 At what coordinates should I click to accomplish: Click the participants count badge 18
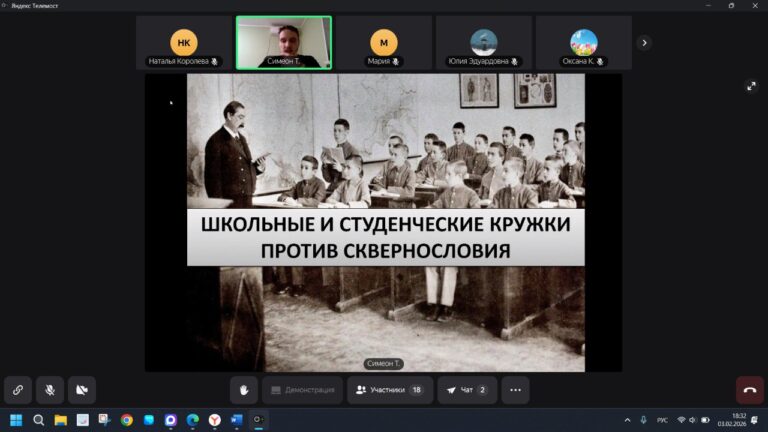point(416,390)
